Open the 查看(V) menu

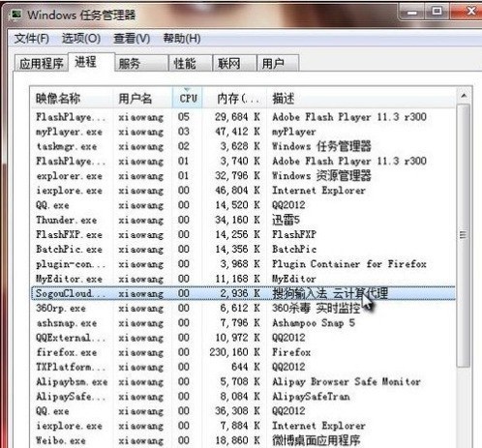(x=132, y=39)
